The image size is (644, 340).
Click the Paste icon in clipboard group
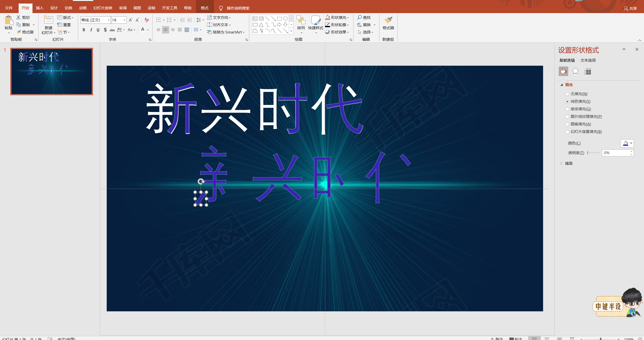pyautogui.click(x=9, y=20)
